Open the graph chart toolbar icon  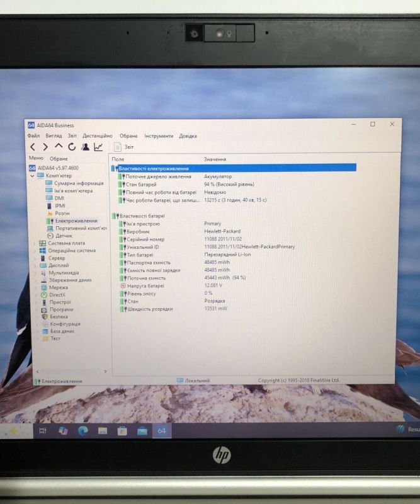point(98,147)
